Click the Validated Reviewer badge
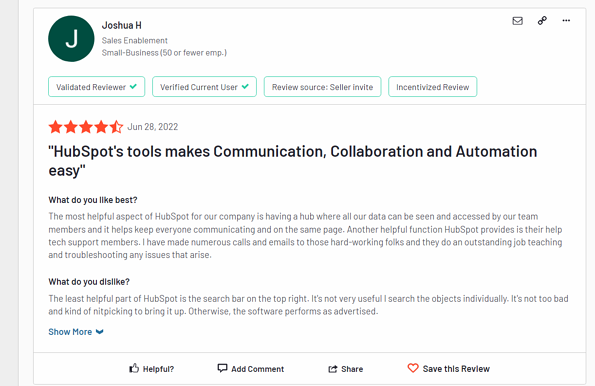This screenshot has height=386, width=595. tap(96, 87)
